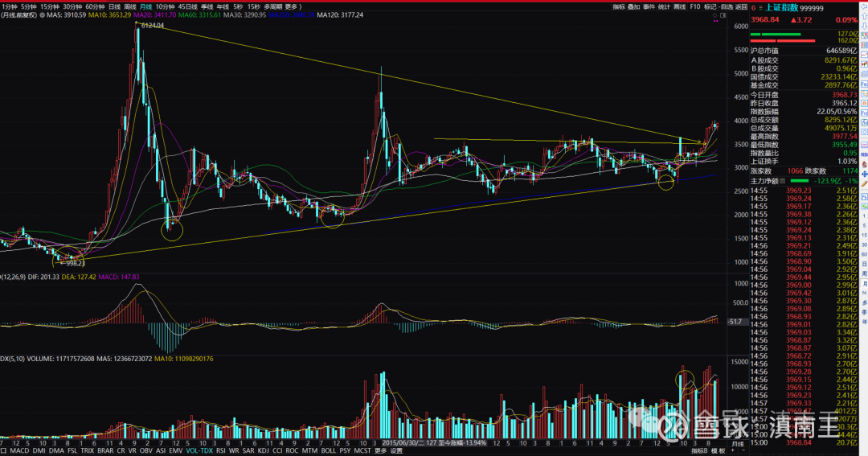Select the RSI indicator tab

[221, 450]
